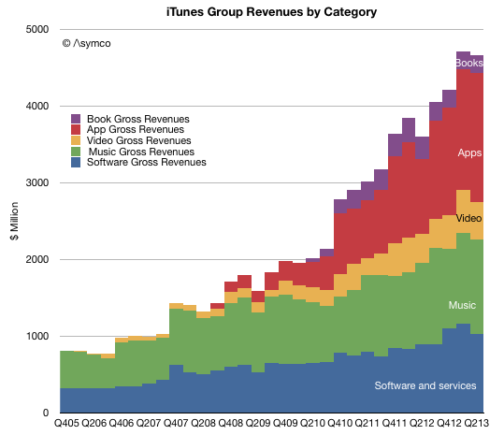Click the y-axis value '2000'

point(37,259)
